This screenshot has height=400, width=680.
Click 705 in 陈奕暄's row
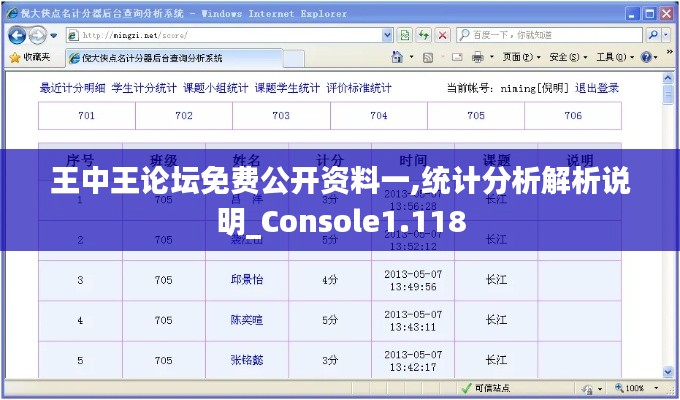(163, 320)
